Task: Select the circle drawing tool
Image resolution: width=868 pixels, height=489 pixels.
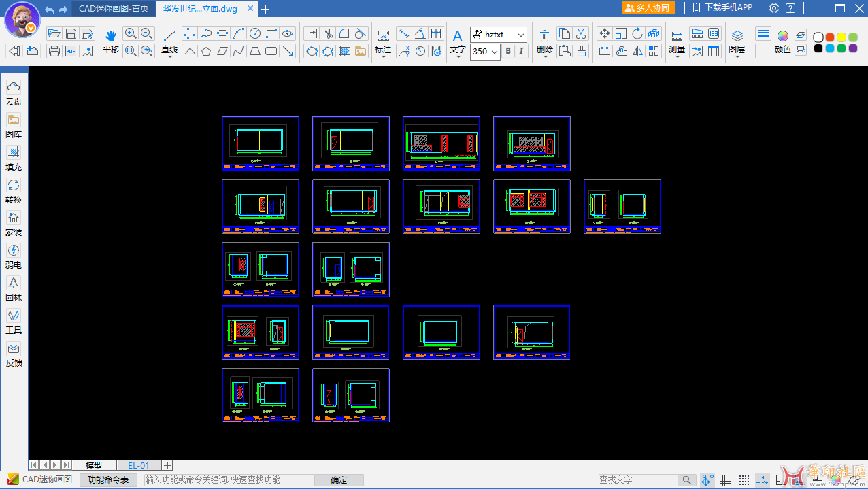Action: click(255, 33)
